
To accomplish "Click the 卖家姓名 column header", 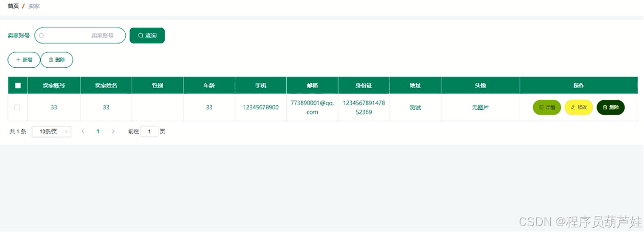I will click(106, 85).
